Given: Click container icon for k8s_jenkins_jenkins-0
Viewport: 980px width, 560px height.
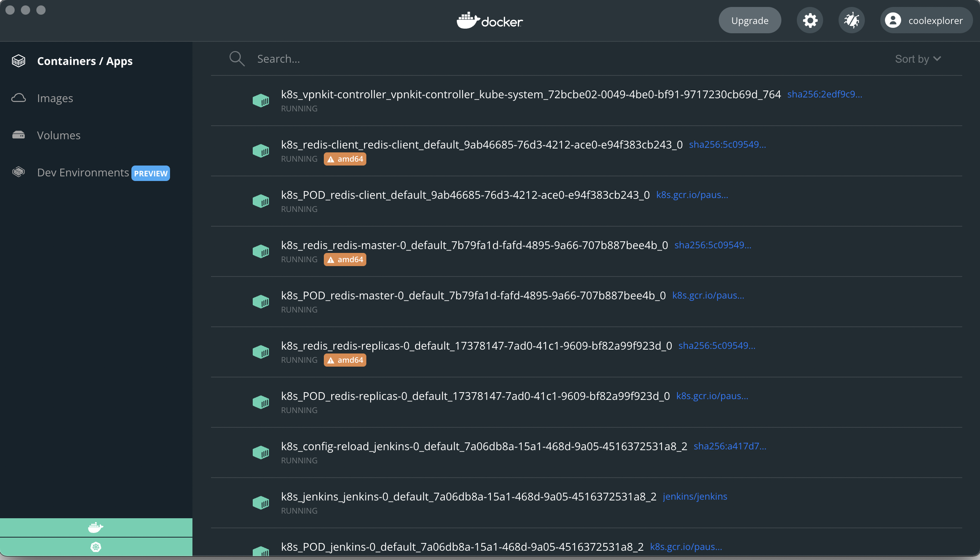Looking at the screenshot, I should pos(261,503).
